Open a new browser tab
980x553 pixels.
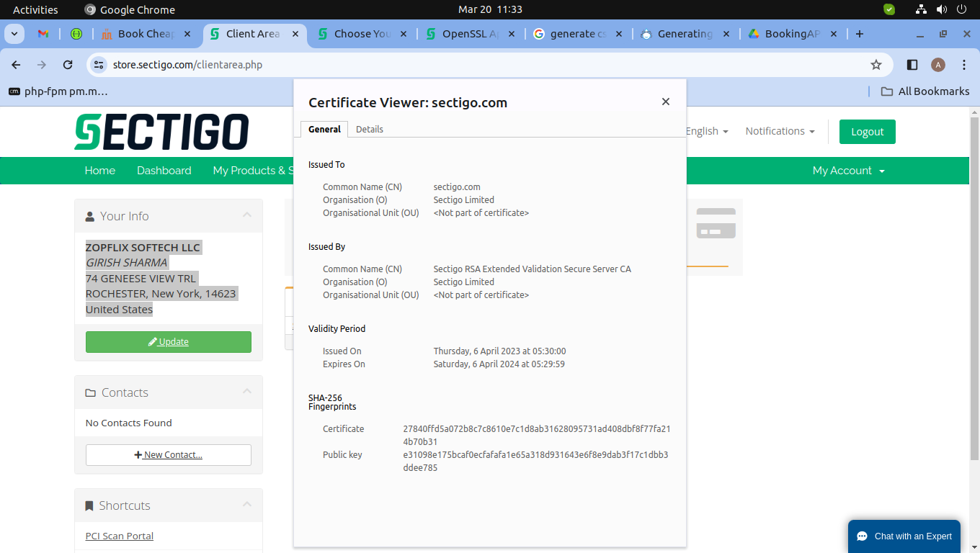tap(860, 34)
